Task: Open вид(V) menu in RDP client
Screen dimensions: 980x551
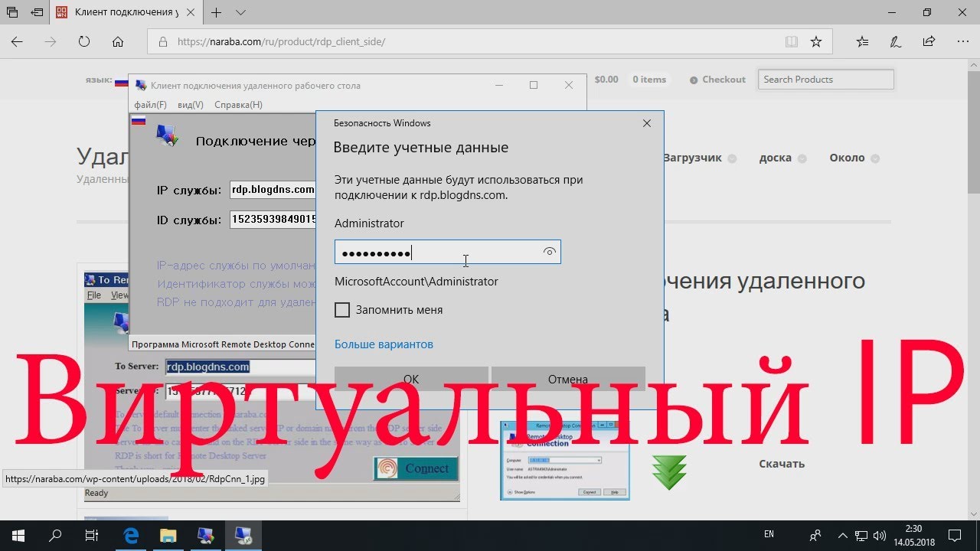Action: (191, 105)
